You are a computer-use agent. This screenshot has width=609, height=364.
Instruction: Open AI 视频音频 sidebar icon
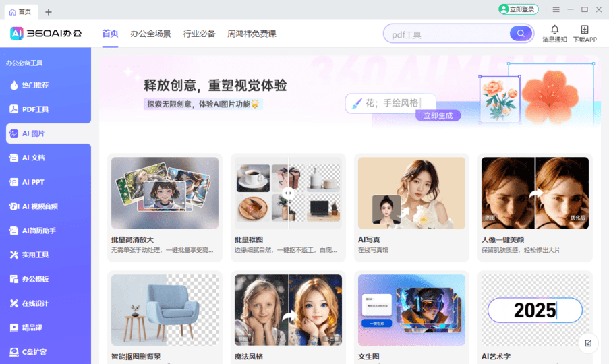(x=14, y=206)
